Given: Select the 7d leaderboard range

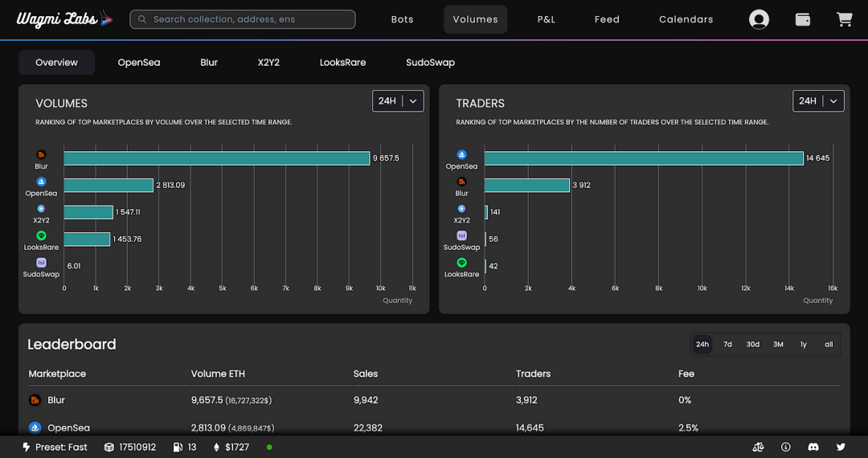Looking at the screenshot, I should [x=727, y=344].
